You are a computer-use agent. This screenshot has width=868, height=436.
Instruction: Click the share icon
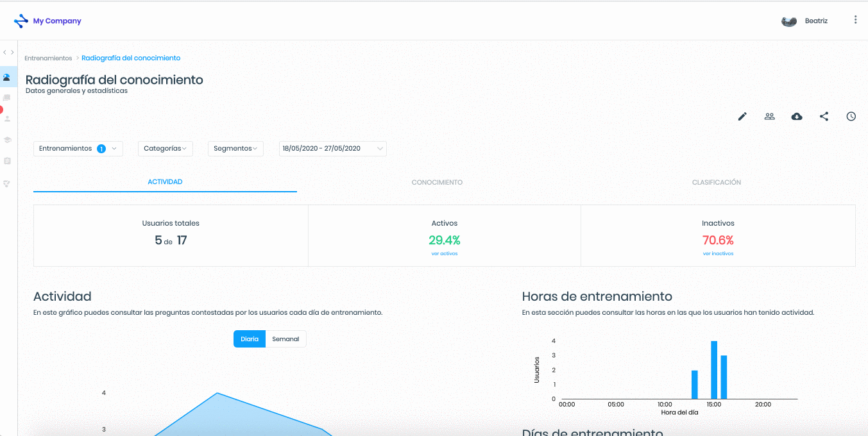[824, 117]
